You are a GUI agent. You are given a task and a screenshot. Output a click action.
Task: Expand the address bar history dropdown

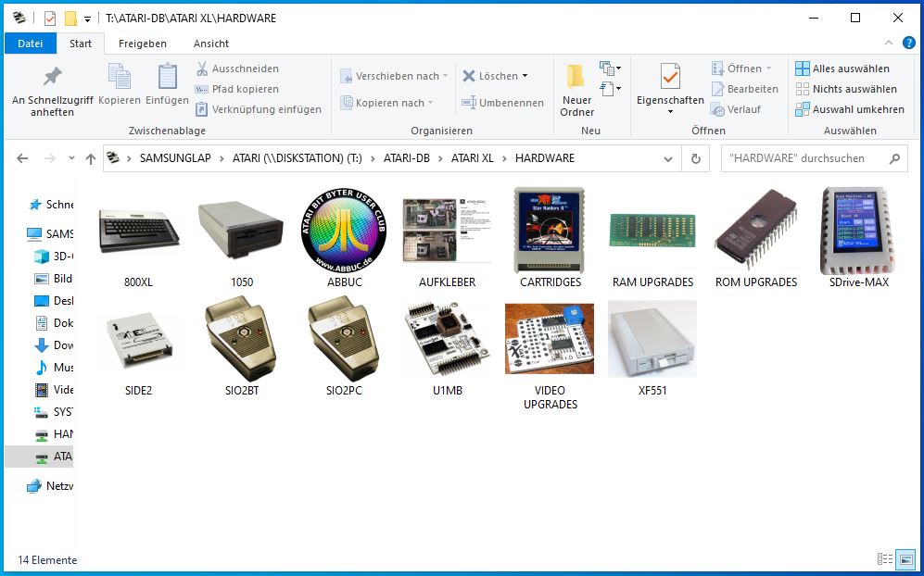click(667, 158)
